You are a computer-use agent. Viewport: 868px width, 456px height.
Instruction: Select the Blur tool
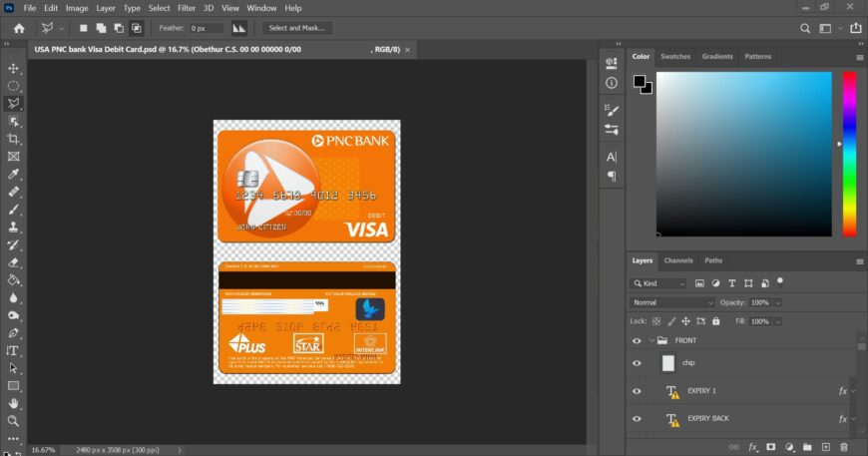(x=13, y=297)
